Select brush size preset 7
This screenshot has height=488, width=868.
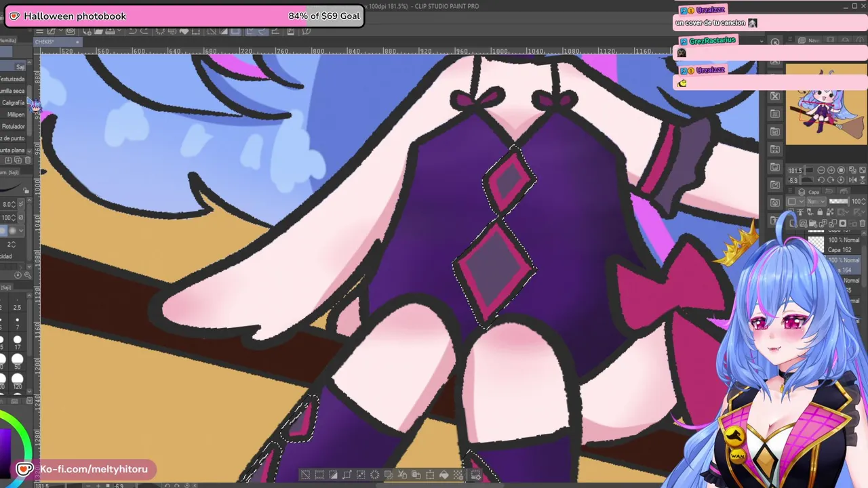pyautogui.click(x=17, y=323)
